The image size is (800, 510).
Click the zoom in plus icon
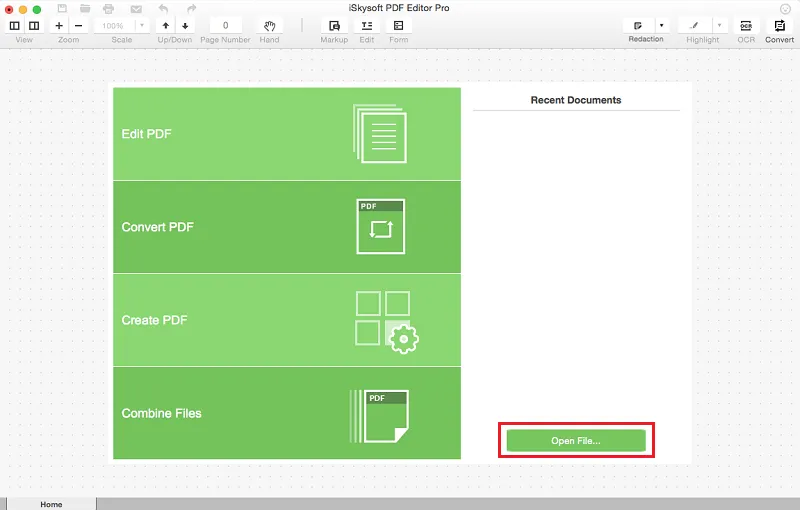click(59, 26)
